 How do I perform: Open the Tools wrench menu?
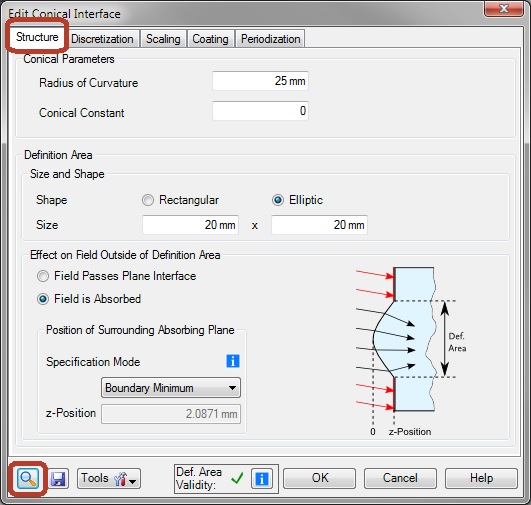(109, 479)
